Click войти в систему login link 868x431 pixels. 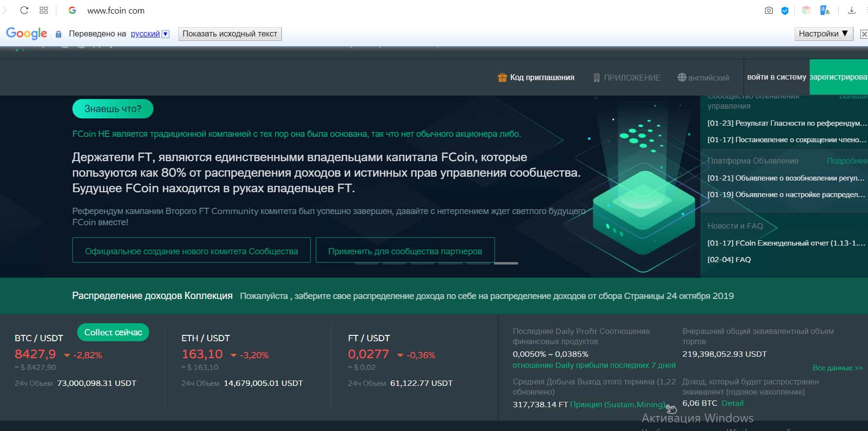(x=776, y=77)
